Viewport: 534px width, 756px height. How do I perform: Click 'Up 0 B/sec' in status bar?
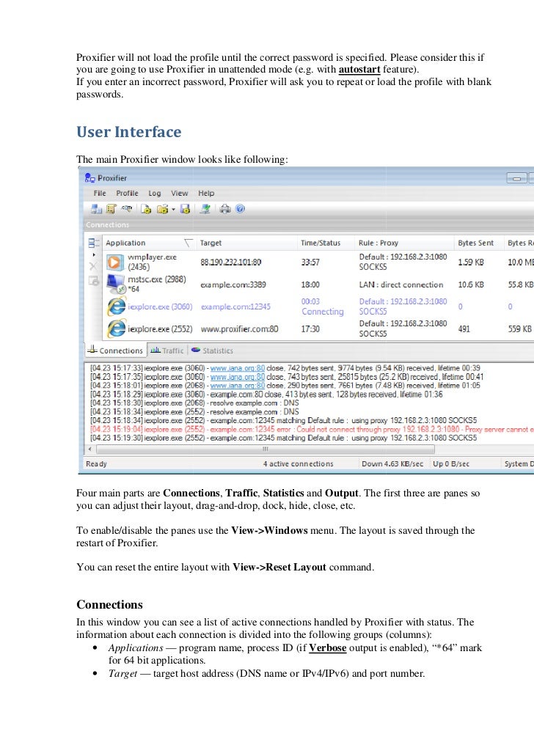[451, 464]
